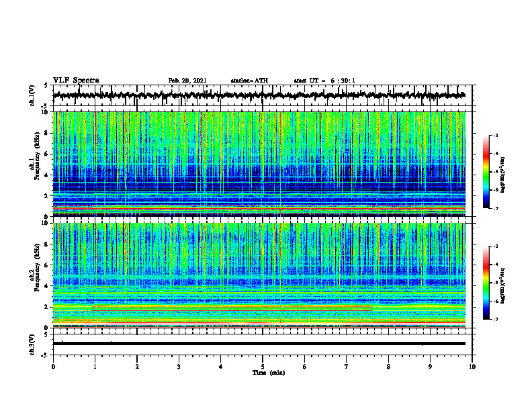The height and width of the screenshot is (411, 532).
Task: Click the ch.1 spectrogram color scale bar
Action: (x=486, y=172)
